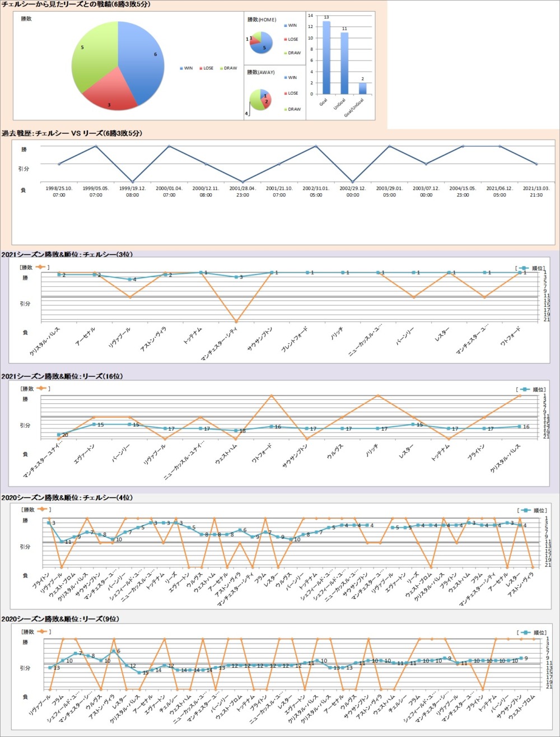The width and height of the screenshot is (560, 737).
Task: Click the [順位] legend in 2021 Leeds chart
Action: pyautogui.click(x=530, y=389)
